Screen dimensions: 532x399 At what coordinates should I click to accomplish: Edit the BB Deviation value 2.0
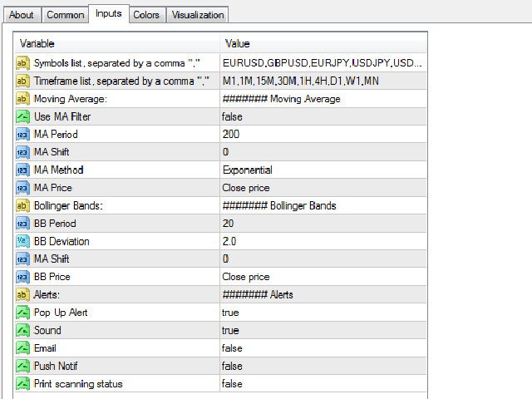point(323,241)
